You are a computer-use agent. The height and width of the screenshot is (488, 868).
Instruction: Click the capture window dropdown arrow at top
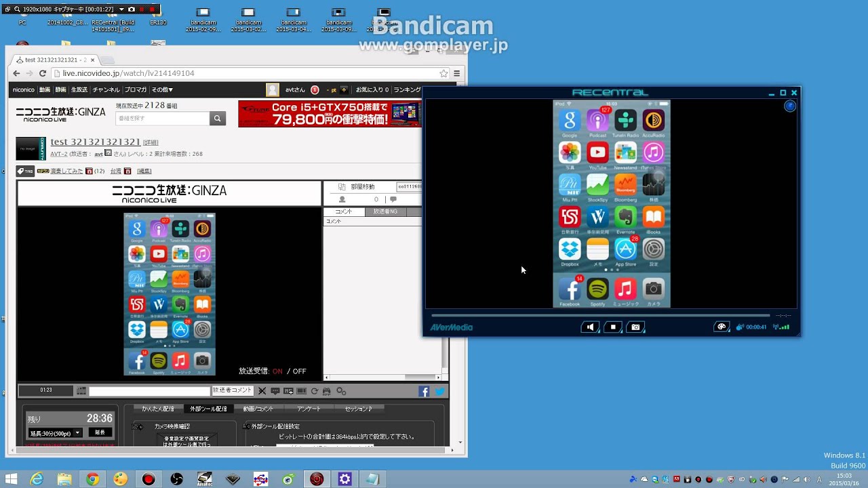click(121, 9)
